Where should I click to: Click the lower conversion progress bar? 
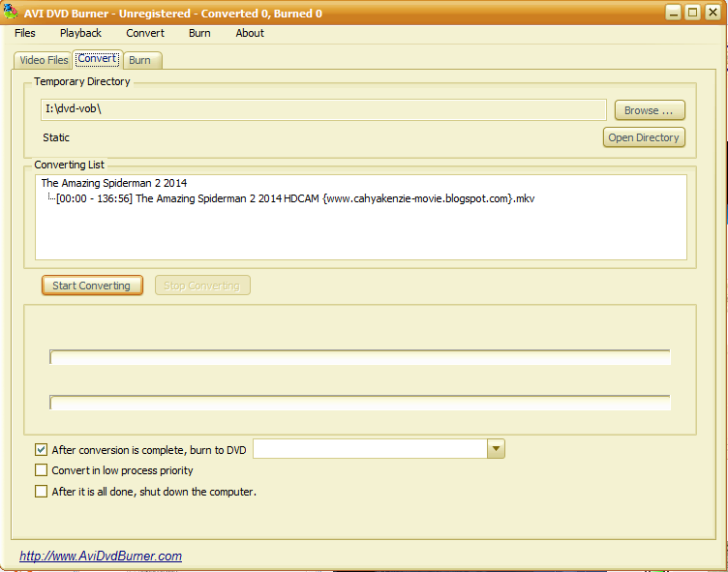point(360,403)
